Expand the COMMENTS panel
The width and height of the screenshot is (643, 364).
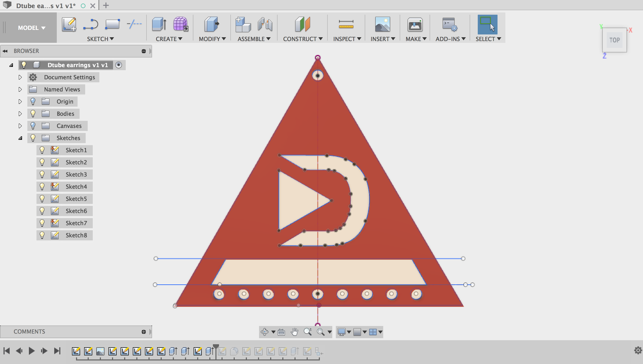[x=144, y=332]
